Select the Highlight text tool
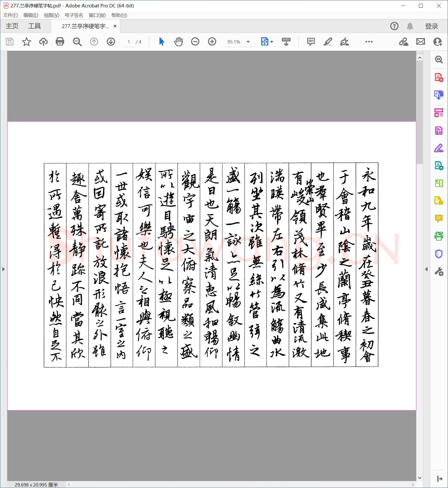 point(328,42)
